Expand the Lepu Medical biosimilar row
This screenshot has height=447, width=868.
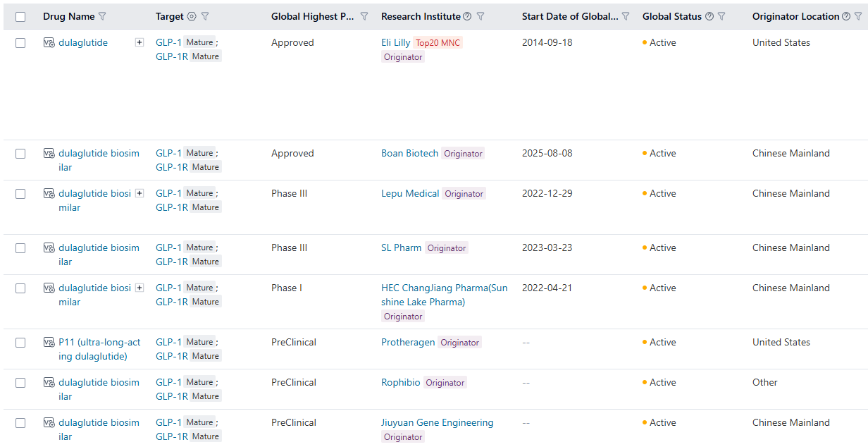139,193
